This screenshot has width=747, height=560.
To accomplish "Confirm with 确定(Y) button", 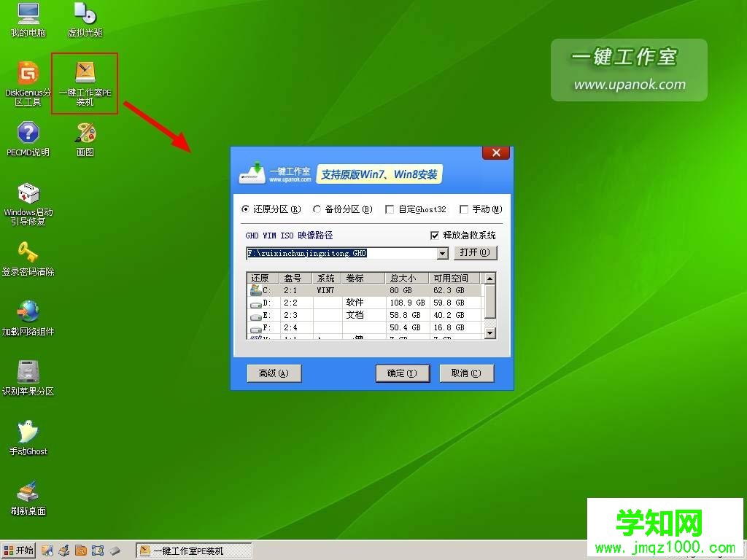I will click(x=402, y=373).
